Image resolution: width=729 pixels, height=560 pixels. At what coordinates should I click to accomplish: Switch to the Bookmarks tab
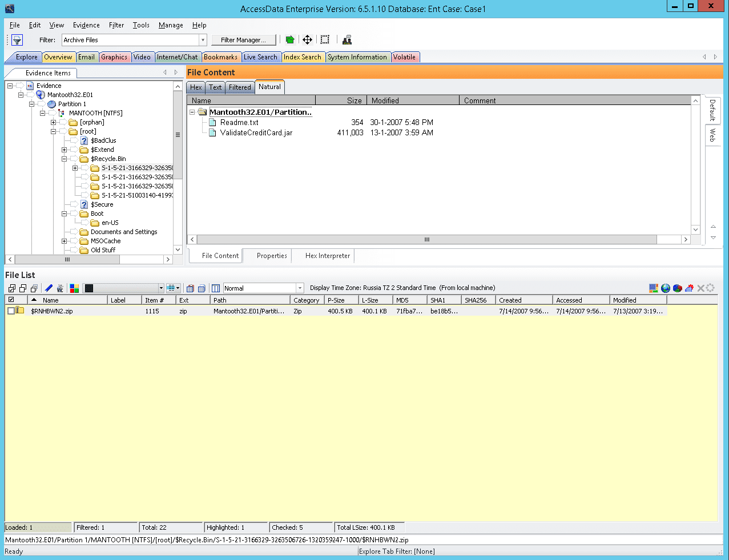click(x=220, y=57)
